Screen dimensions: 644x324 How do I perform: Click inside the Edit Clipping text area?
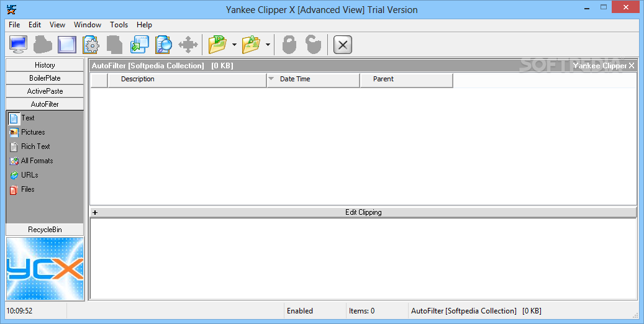(363, 259)
